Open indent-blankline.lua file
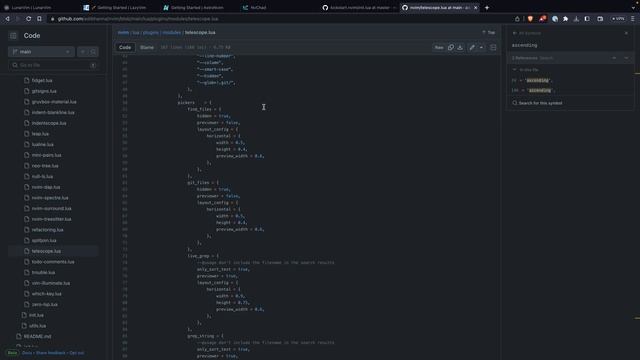 coord(53,113)
